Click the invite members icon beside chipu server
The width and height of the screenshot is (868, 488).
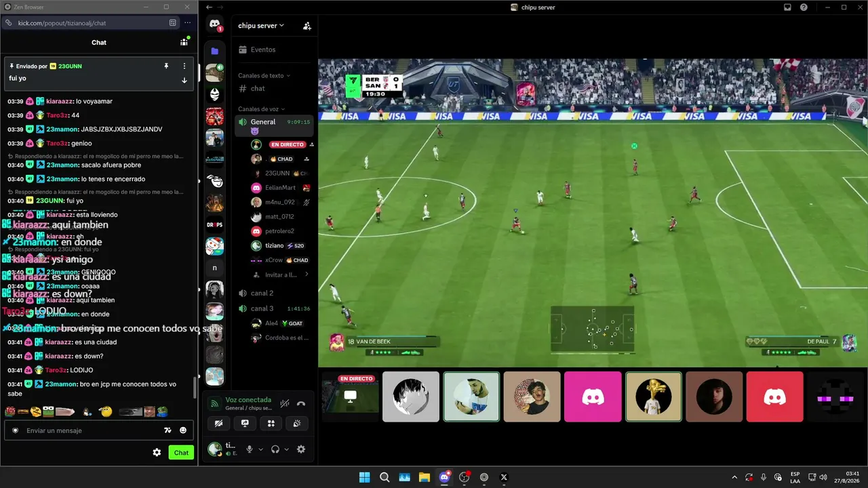click(307, 26)
